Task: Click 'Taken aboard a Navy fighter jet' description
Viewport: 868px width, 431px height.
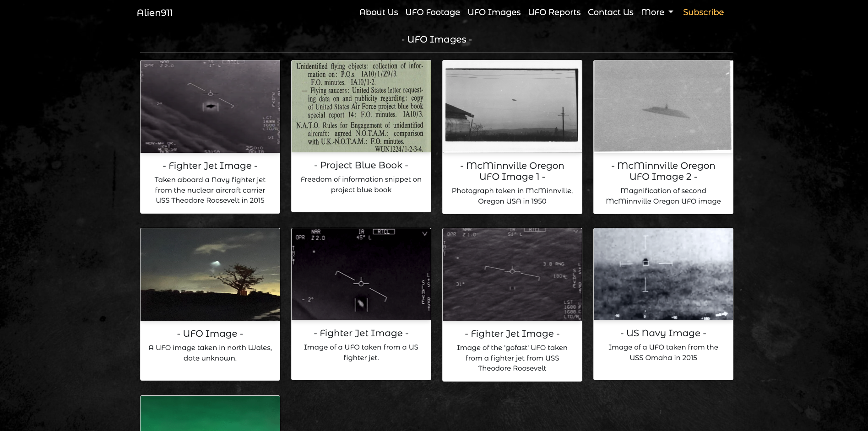Action: pos(210,190)
